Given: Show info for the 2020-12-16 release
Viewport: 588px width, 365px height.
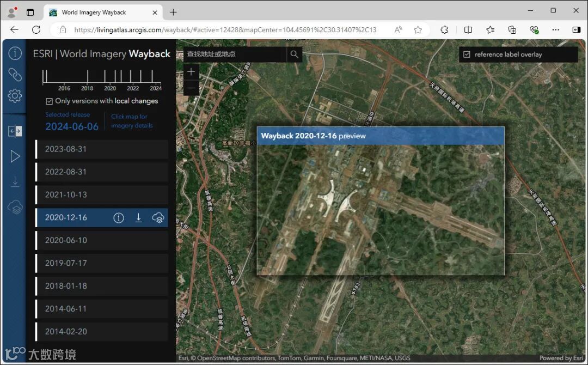Looking at the screenshot, I should click(119, 217).
